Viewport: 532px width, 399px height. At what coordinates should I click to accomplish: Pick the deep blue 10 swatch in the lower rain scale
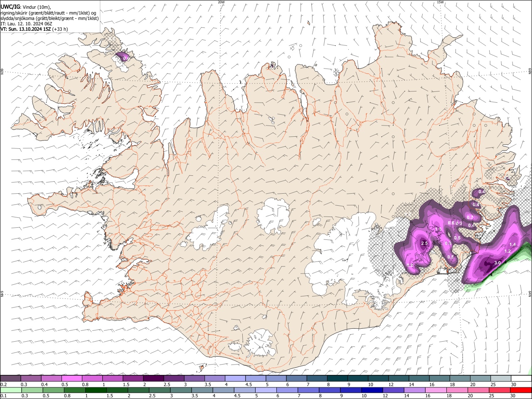[372, 390]
